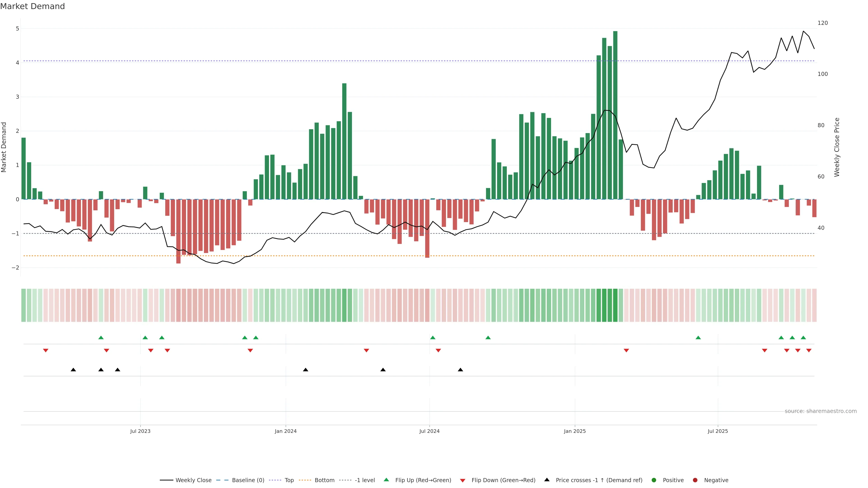
Task: Click the Weekly Close Price axis title
Action: 837,147
